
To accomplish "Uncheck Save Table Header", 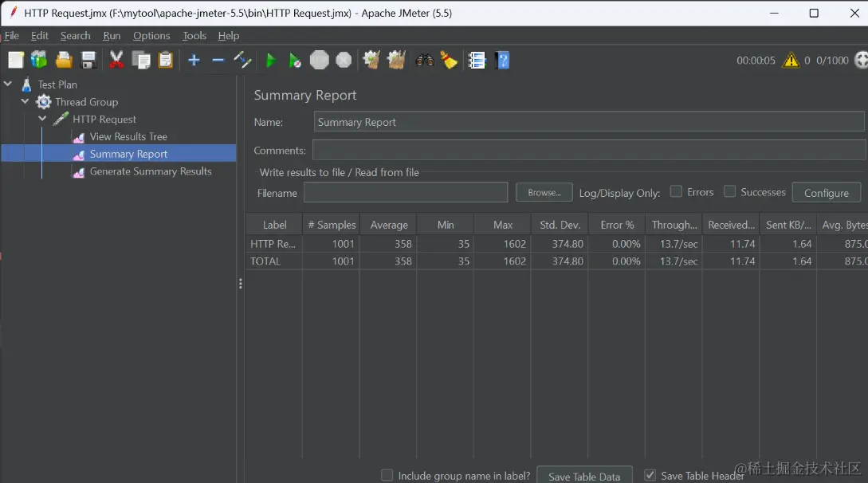I will tap(650, 475).
